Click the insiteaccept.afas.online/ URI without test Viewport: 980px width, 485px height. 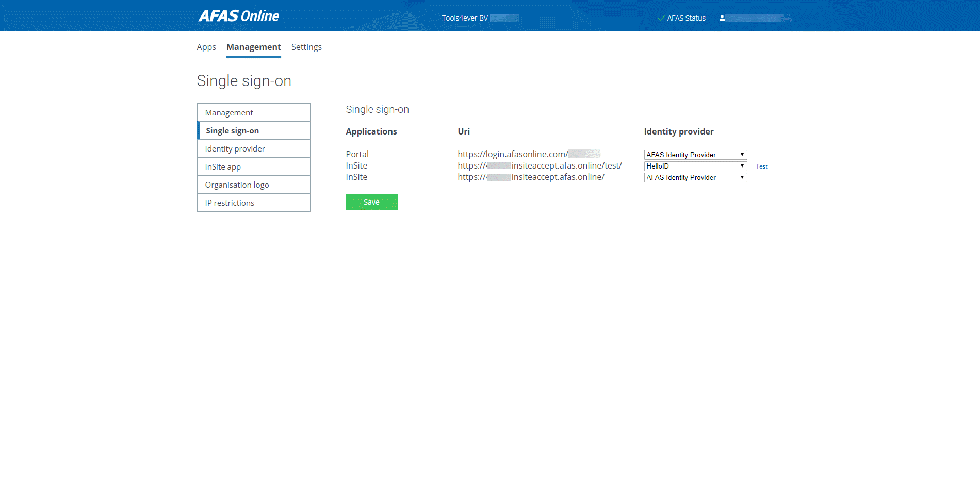531,177
